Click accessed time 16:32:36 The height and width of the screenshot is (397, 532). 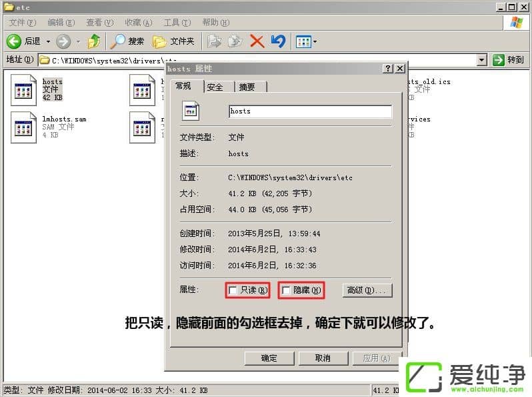(300, 266)
